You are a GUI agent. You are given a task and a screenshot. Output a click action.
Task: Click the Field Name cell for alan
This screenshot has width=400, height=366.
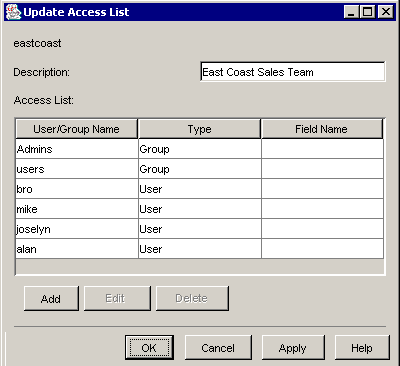click(322, 249)
